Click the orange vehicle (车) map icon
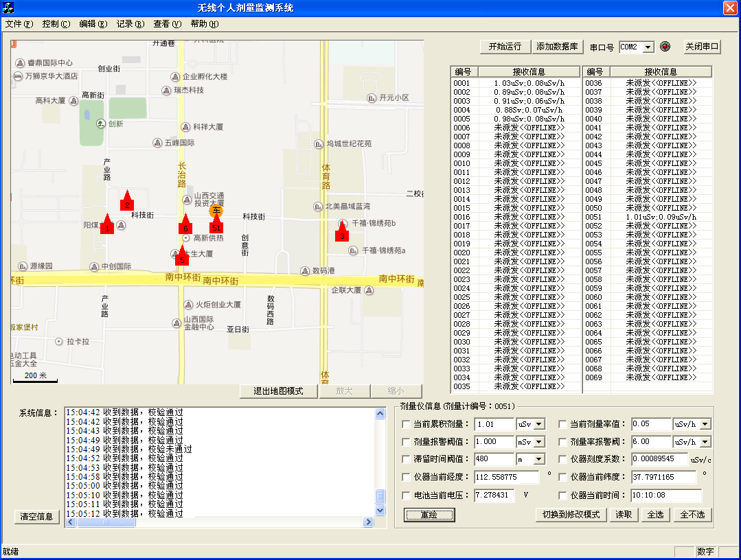The image size is (741, 560). pyautogui.click(x=216, y=210)
